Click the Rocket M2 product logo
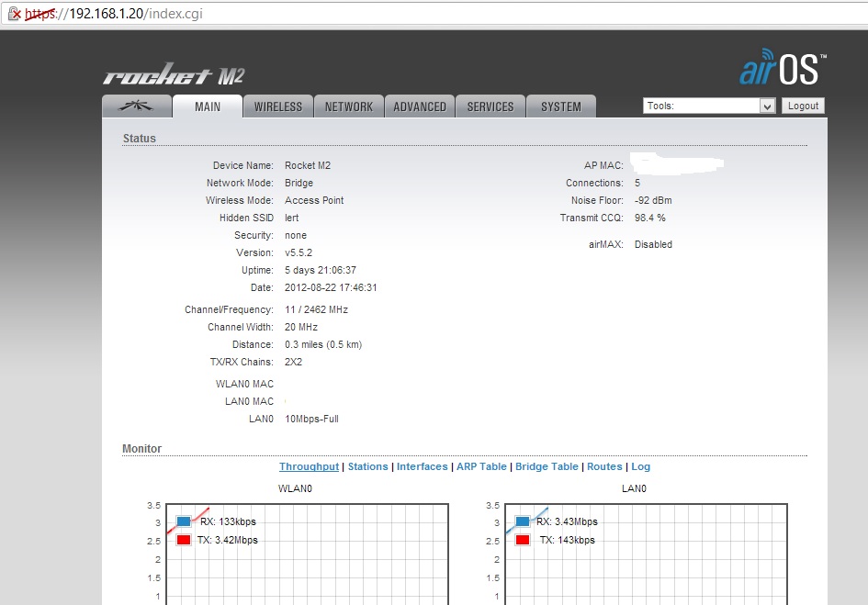The height and width of the screenshot is (605, 868). (x=174, y=74)
